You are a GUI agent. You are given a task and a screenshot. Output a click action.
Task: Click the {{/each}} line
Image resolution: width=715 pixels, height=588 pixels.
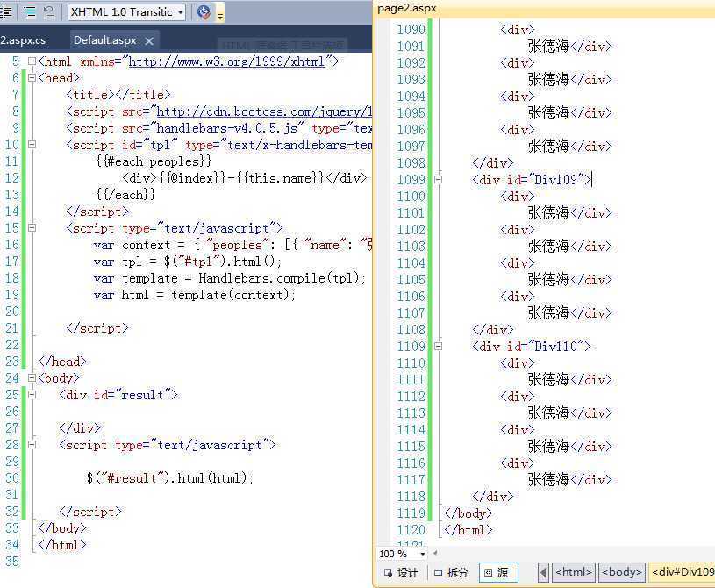click(x=125, y=195)
